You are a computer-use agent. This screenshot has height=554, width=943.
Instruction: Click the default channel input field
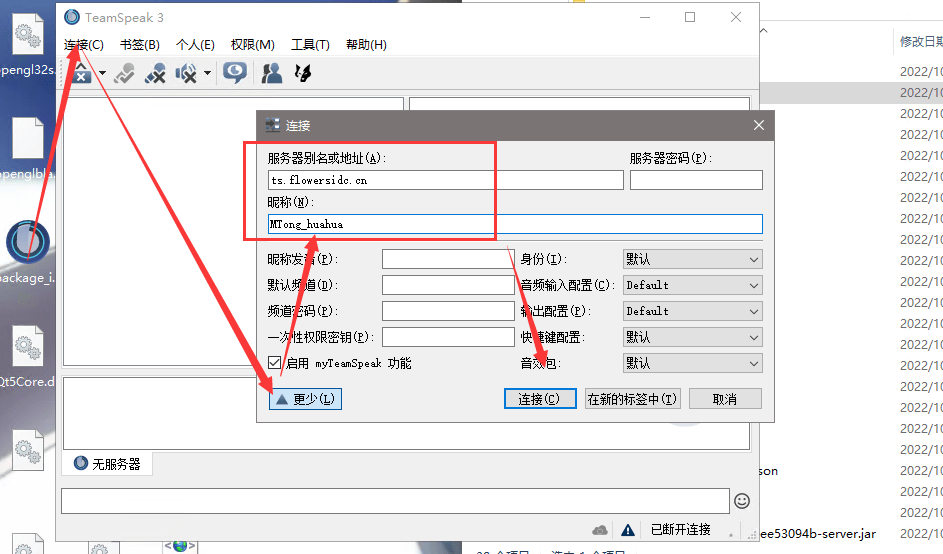(448, 285)
